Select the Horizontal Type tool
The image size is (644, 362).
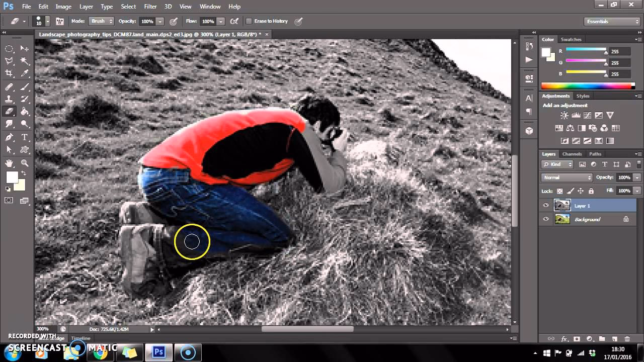click(25, 137)
